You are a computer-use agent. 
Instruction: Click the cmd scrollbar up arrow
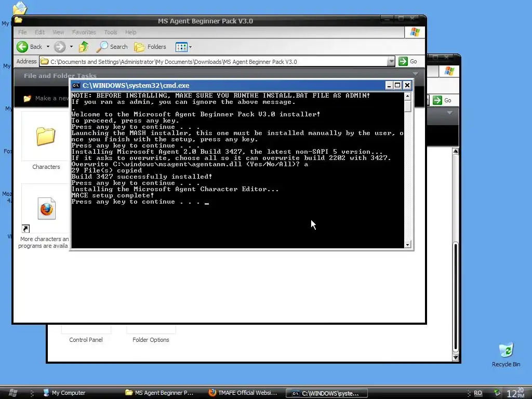(408, 96)
